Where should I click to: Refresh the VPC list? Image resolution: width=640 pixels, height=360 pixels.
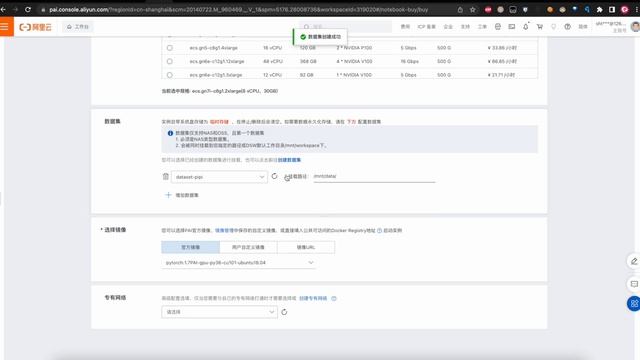284,312
